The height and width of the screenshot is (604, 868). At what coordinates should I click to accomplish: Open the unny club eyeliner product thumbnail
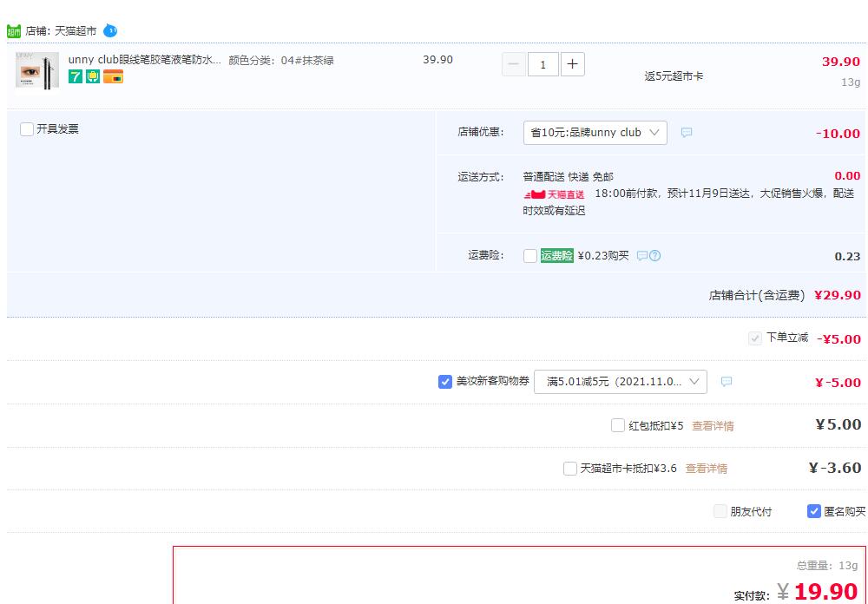click(37, 71)
